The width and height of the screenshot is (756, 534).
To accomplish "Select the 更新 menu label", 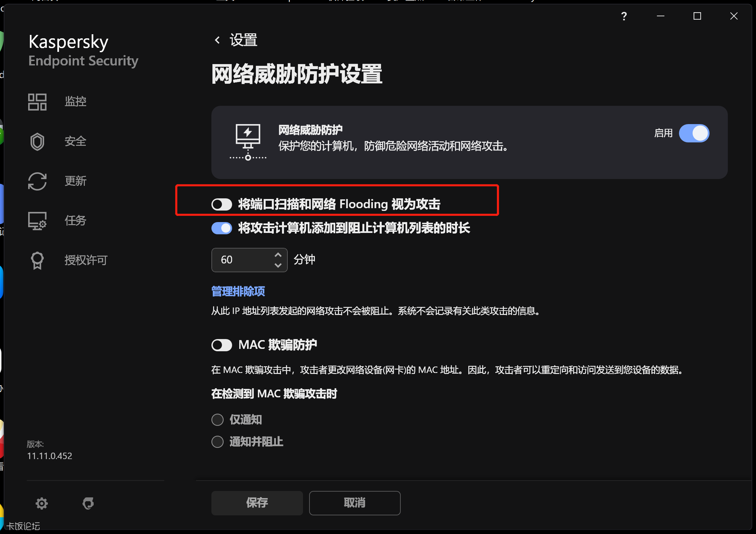I will (75, 181).
